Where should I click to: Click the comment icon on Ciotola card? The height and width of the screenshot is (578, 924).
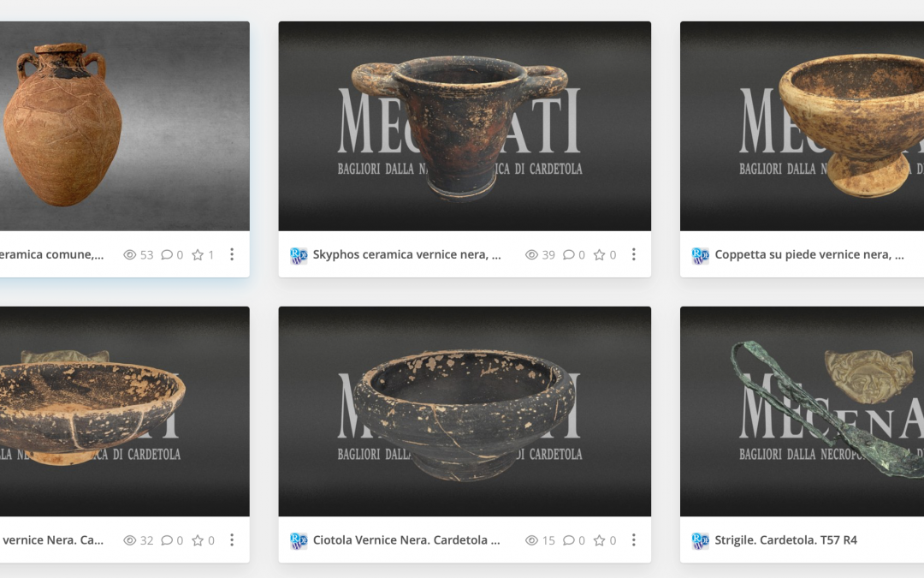pyautogui.click(x=568, y=540)
